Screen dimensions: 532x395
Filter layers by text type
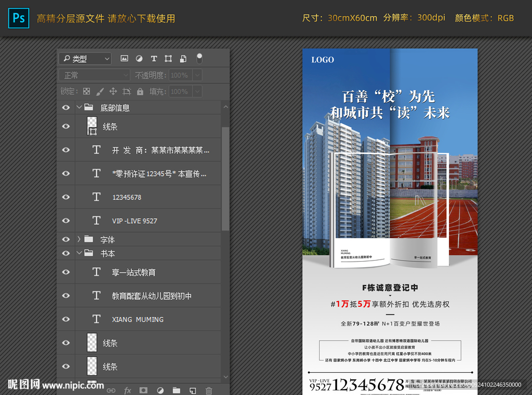tap(154, 59)
